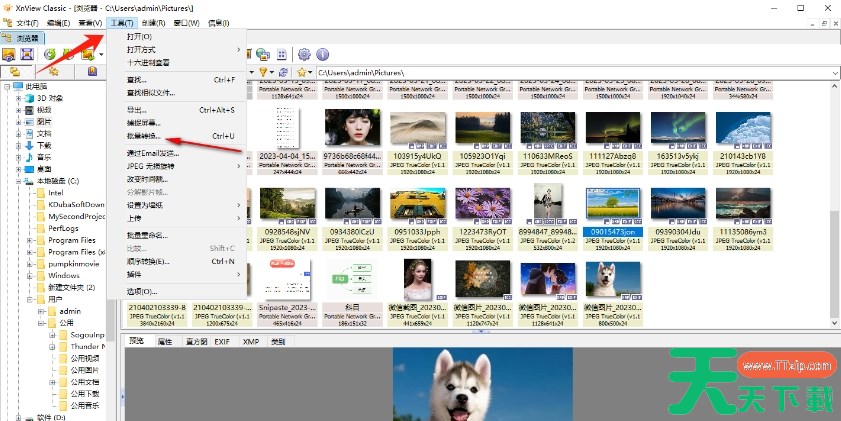Image resolution: width=841 pixels, height=421 pixels.
Task: Open the categories tab with book icon
Action: coord(92,72)
